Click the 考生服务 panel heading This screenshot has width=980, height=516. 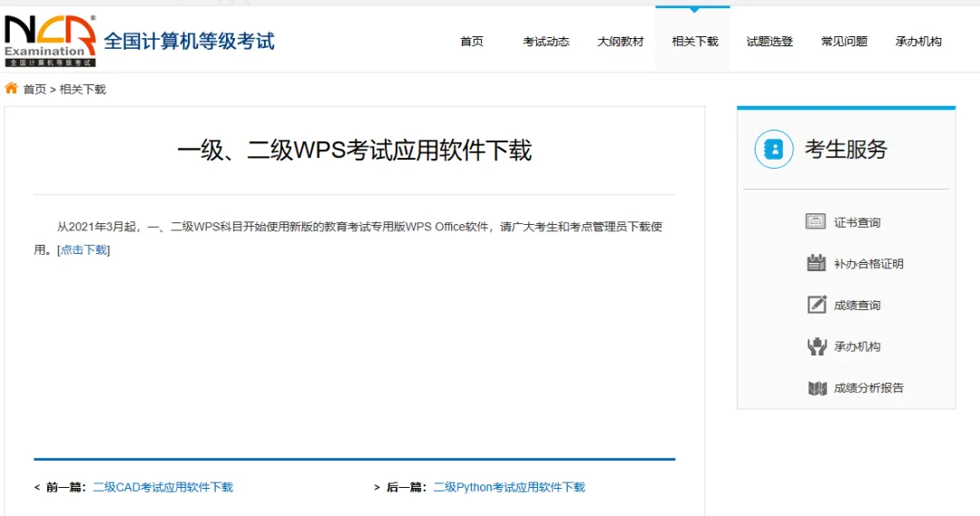coord(846,150)
